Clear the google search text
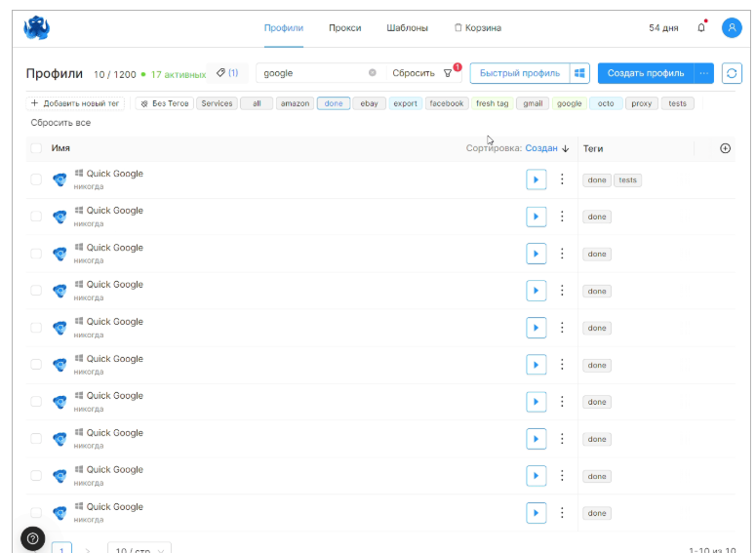 [373, 73]
